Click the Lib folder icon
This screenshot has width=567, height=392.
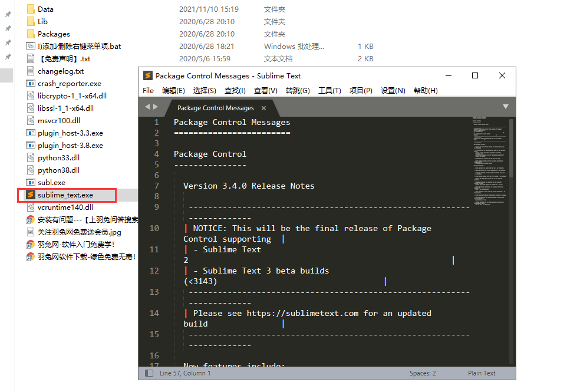[x=31, y=21]
